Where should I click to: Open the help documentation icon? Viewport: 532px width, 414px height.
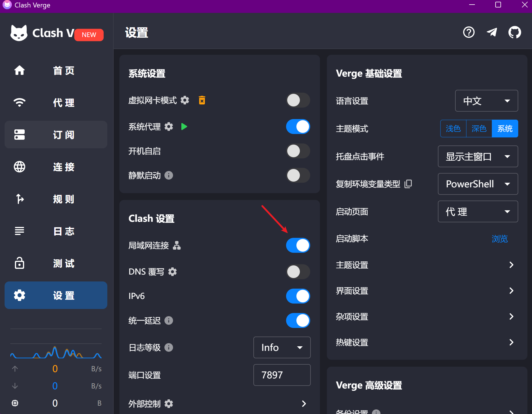pos(469,32)
